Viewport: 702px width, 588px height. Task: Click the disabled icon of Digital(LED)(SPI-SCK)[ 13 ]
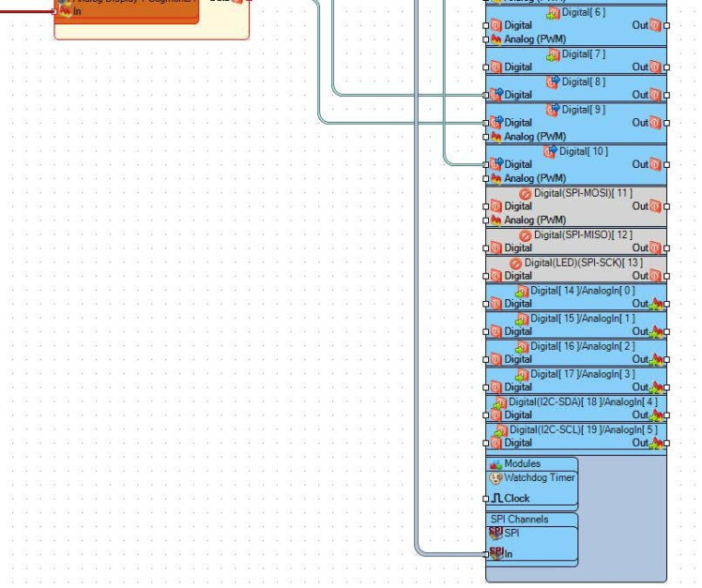[516, 264]
